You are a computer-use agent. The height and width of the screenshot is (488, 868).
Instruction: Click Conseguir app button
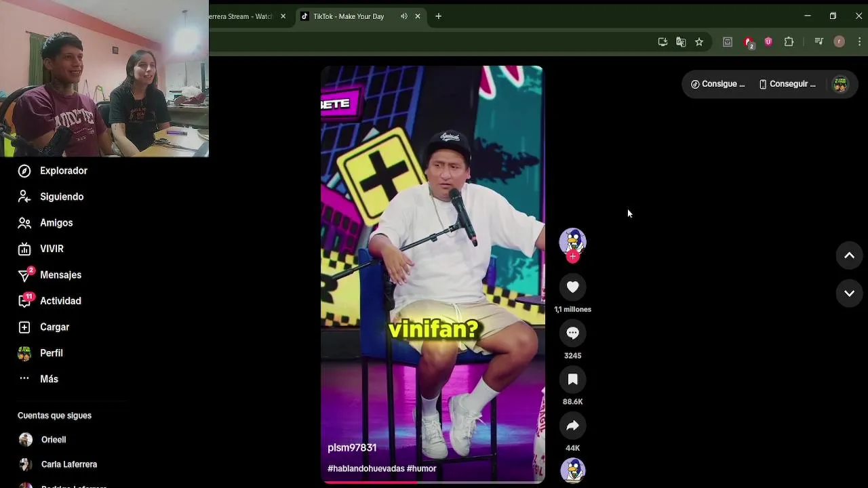787,84
